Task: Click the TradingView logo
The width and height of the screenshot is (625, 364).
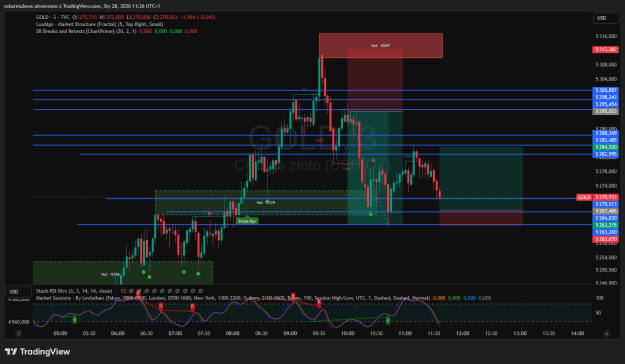Action: coord(37,352)
